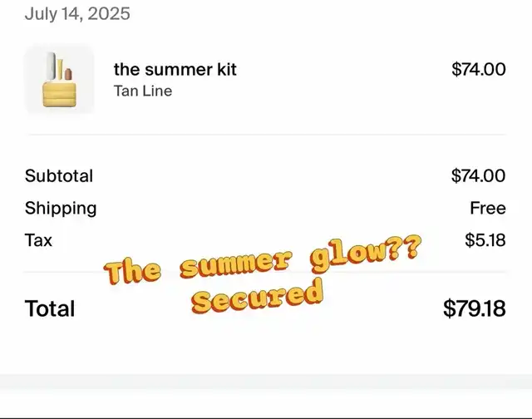The height and width of the screenshot is (419, 532).
Task: Click the brown bottle in the kit image
Action: [x=68, y=74]
